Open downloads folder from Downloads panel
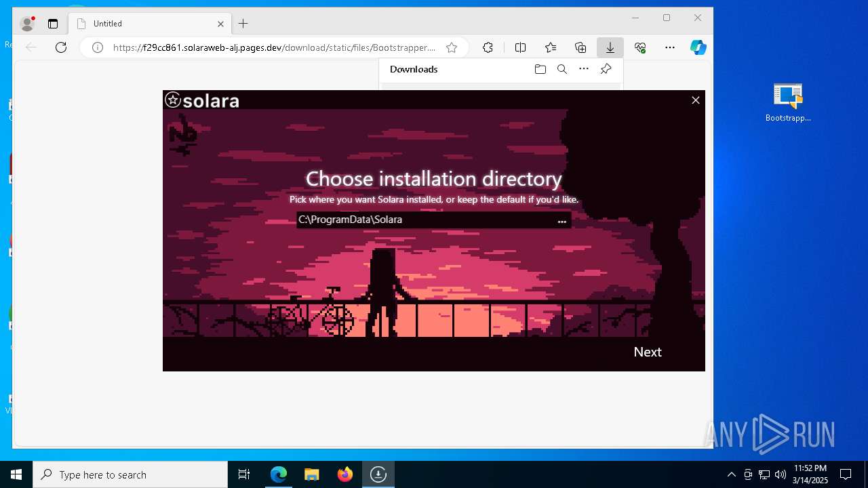 [x=540, y=69]
